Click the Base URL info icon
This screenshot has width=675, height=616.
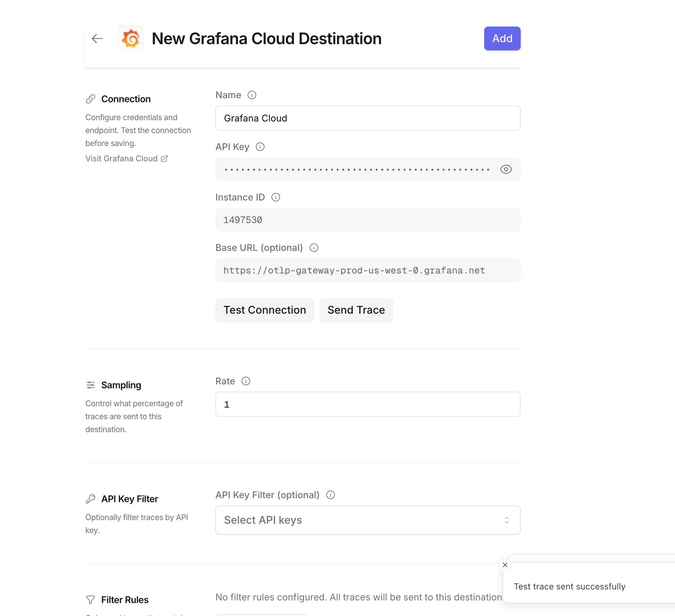314,248
